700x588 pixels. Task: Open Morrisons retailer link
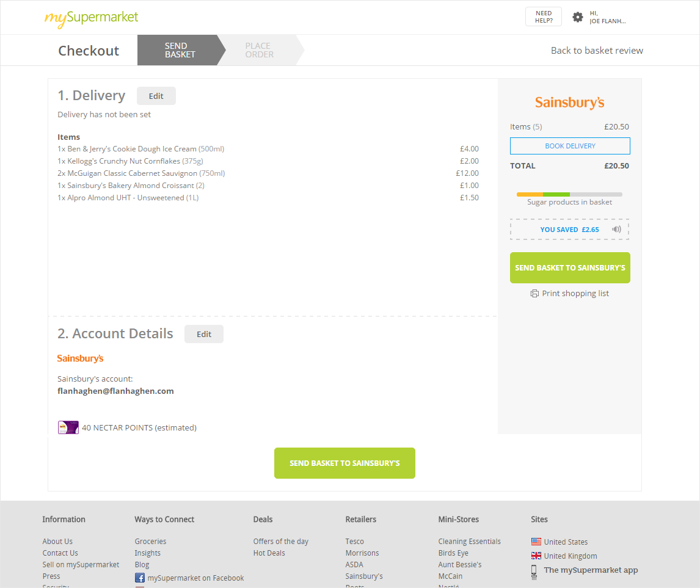coord(362,553)
